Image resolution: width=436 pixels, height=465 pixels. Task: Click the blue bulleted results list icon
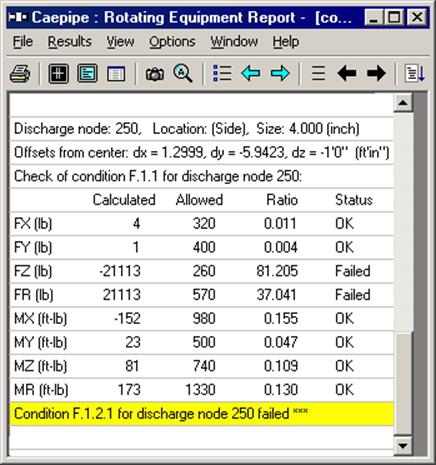222,73
